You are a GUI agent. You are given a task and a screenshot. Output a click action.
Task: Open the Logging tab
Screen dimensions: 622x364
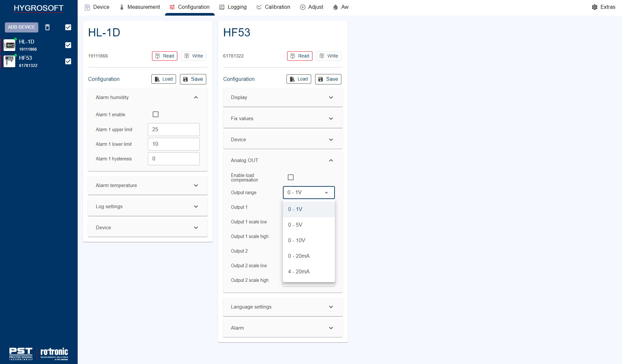233,7
